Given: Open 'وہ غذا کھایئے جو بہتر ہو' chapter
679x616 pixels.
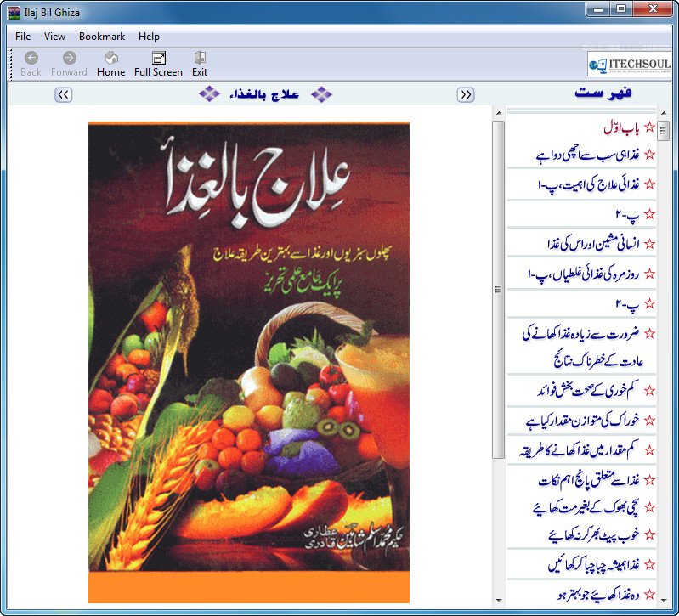Looking at the screenshot, I should (599, 595).
